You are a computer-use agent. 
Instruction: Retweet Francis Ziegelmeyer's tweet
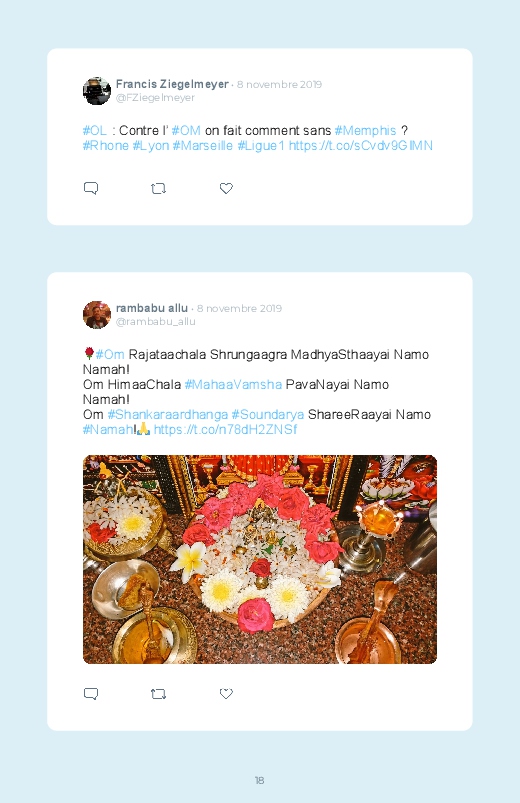coord(158,188)
